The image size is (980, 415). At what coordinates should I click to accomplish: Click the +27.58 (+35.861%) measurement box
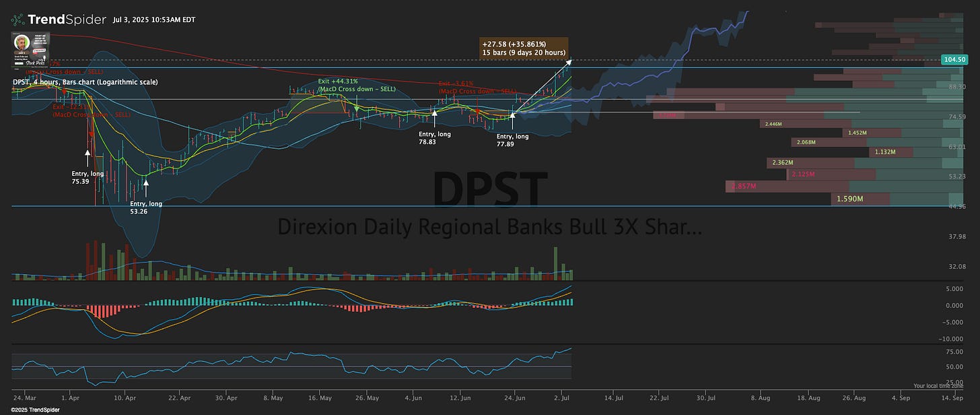click(525, 48)
